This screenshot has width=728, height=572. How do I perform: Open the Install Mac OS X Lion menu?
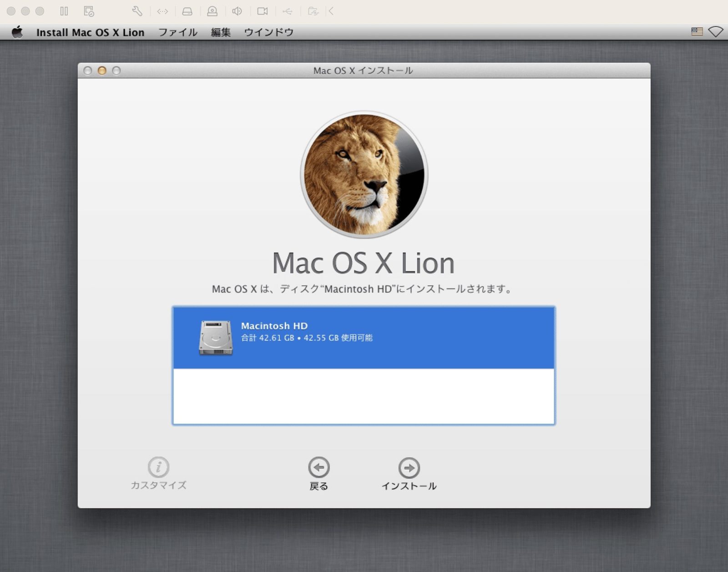click(90, 32)
